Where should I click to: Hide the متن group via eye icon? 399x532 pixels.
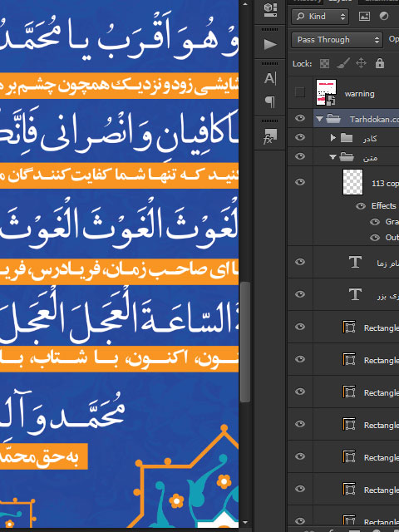300,156
